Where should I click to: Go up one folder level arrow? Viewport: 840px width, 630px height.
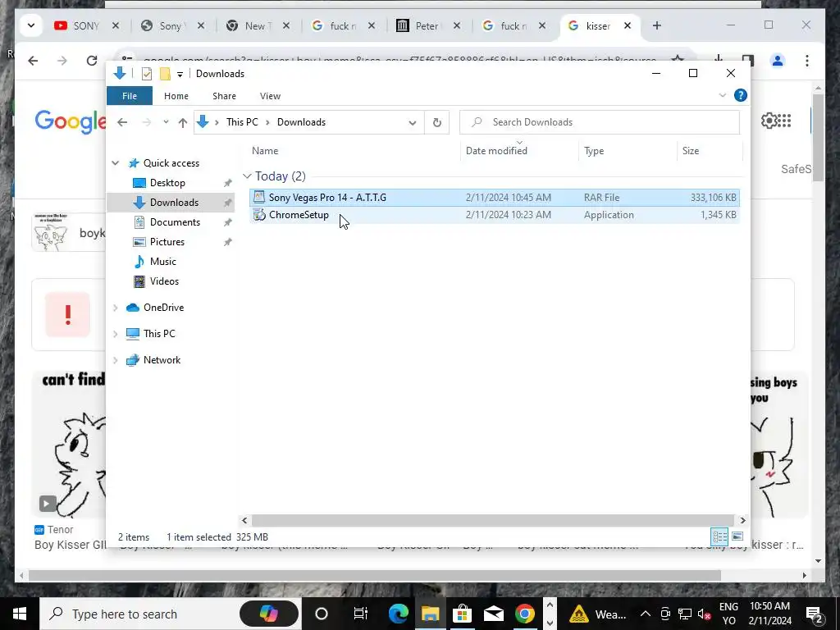point(183,123)
